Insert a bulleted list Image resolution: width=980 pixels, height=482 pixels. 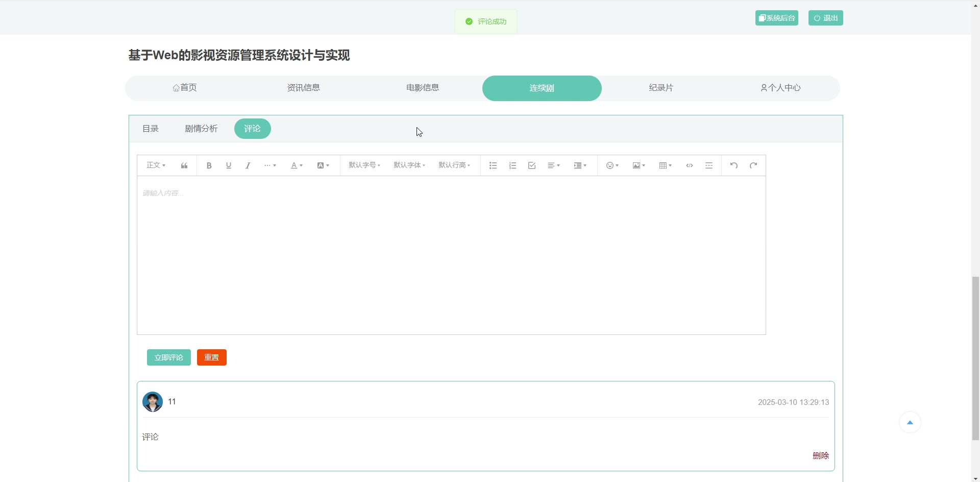coord(493,165)
